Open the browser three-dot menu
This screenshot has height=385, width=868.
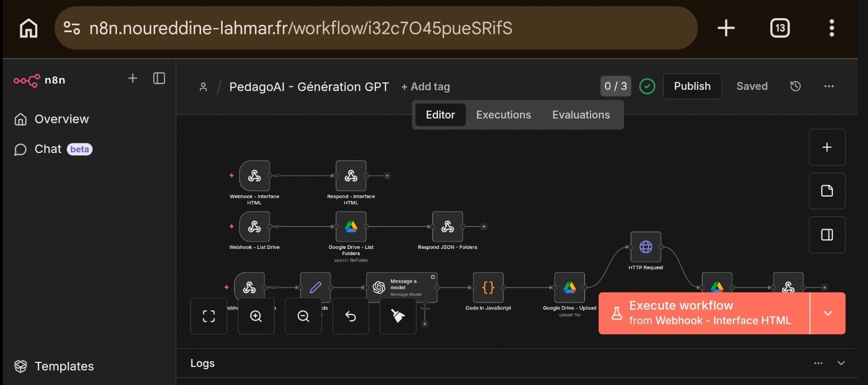pyautogui.click(x=832, y=28)
